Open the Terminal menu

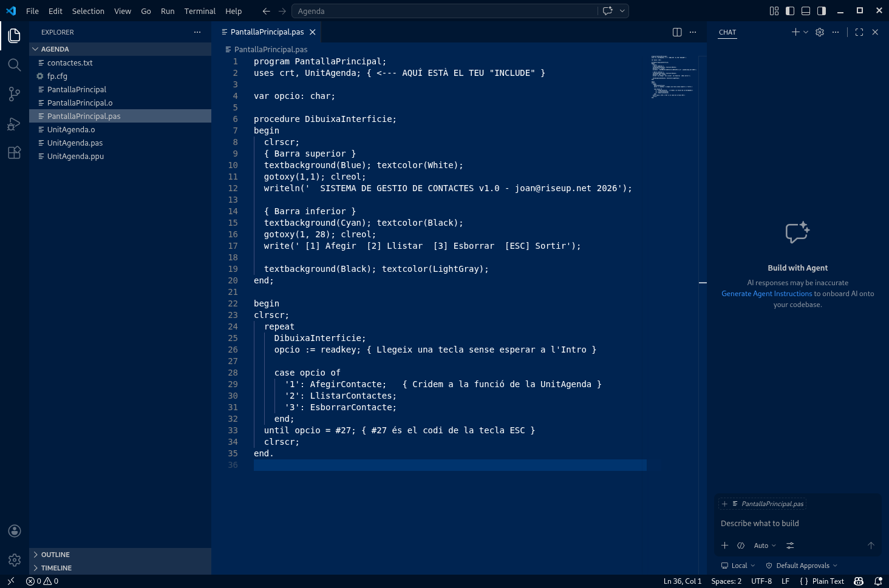pos(200,11)
